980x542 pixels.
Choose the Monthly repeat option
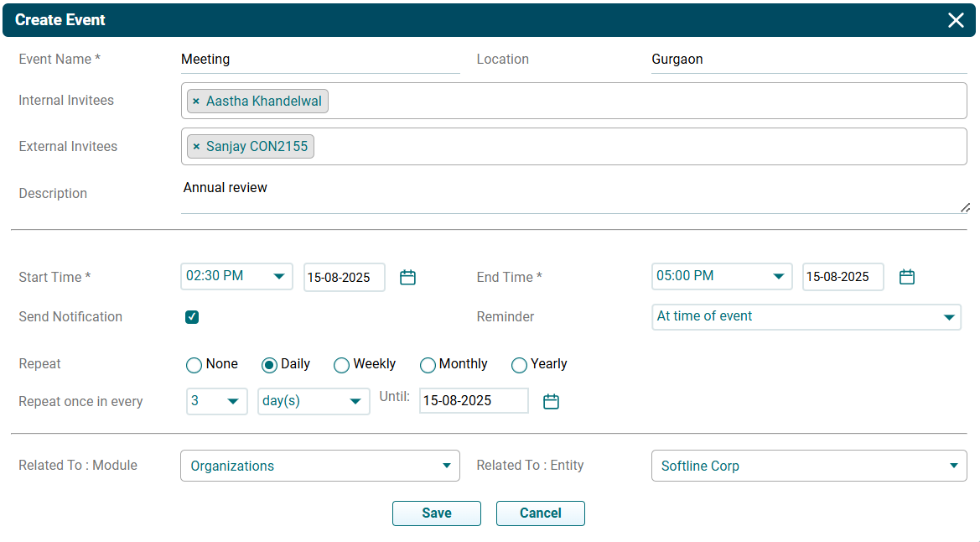coord(428,365)
